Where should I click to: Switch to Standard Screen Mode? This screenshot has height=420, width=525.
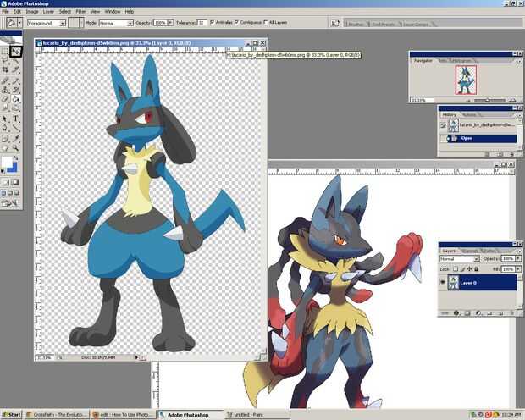(3, 193)
